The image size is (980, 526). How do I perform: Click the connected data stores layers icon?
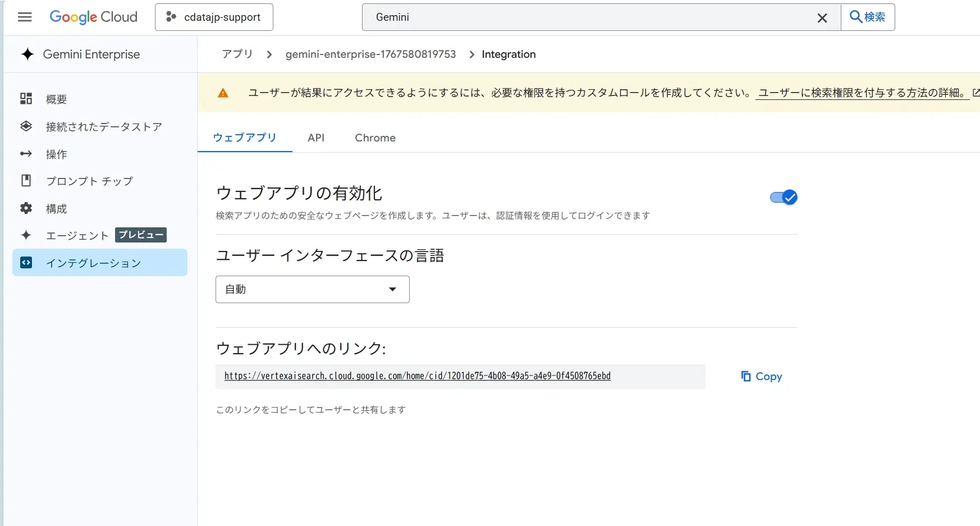[x=26, y=126]
